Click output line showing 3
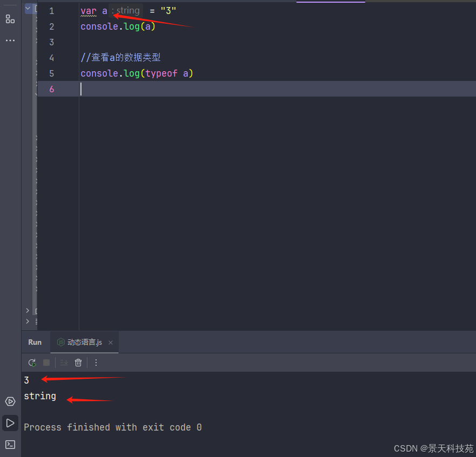The image size is (476, 457). point(26,380)
